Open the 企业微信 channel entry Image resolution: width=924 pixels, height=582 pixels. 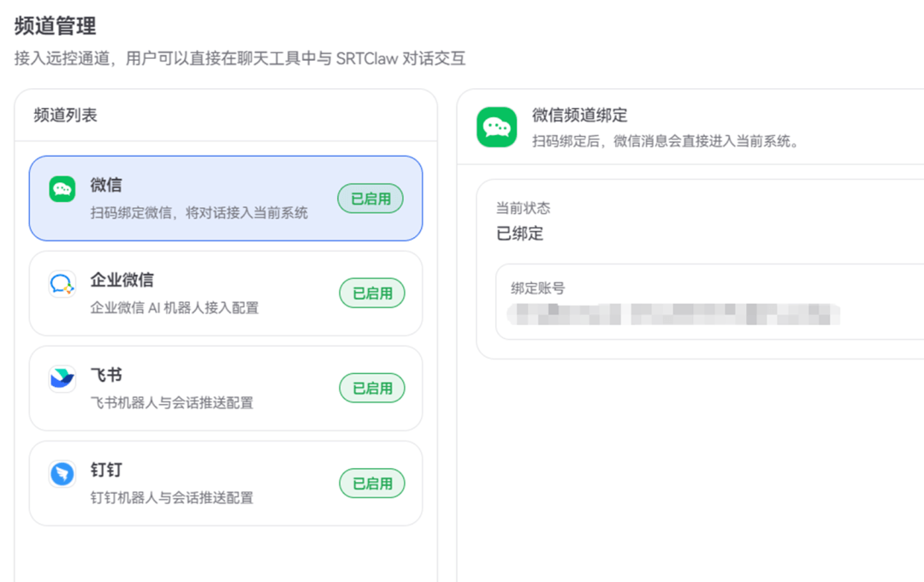click(122, 281)
